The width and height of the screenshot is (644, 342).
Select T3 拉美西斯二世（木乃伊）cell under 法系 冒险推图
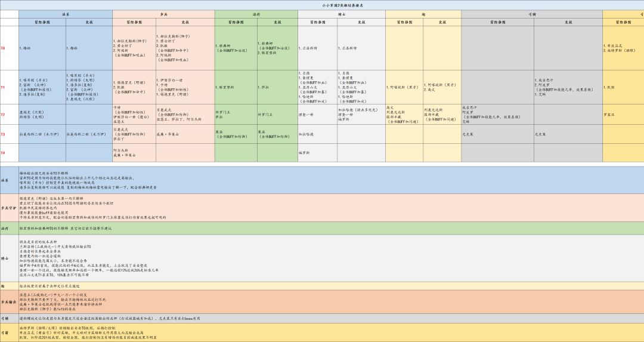[42, 134]
